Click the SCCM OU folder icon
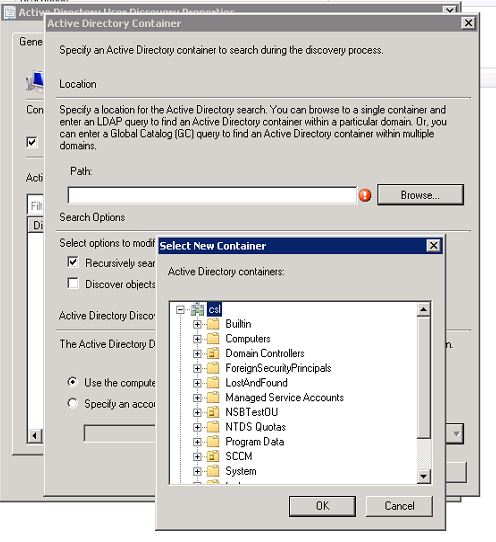The height and width of the screenshot is (542, 496). [x=213, y=456]
